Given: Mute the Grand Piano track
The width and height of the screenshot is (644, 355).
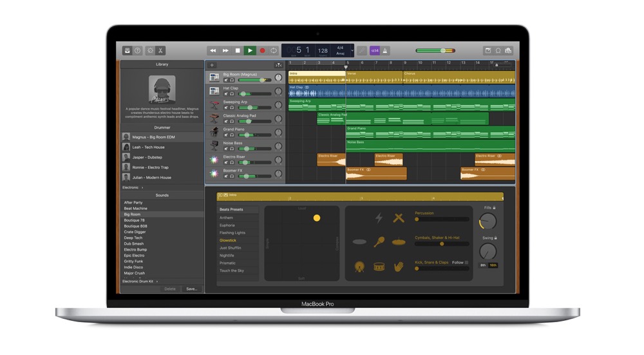Looking at the screenshot, I should pos(226,135).
